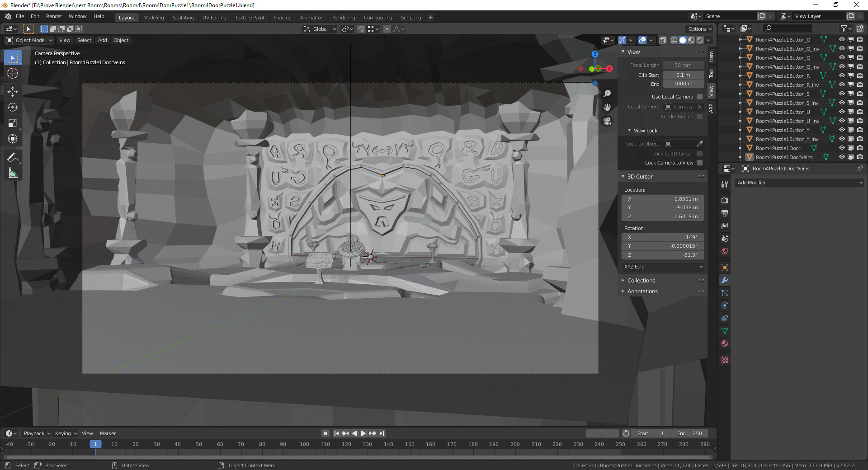The image size is (868, 470).
Task: Switch to the Shading workspace tab
Action: tap(282, 18)
